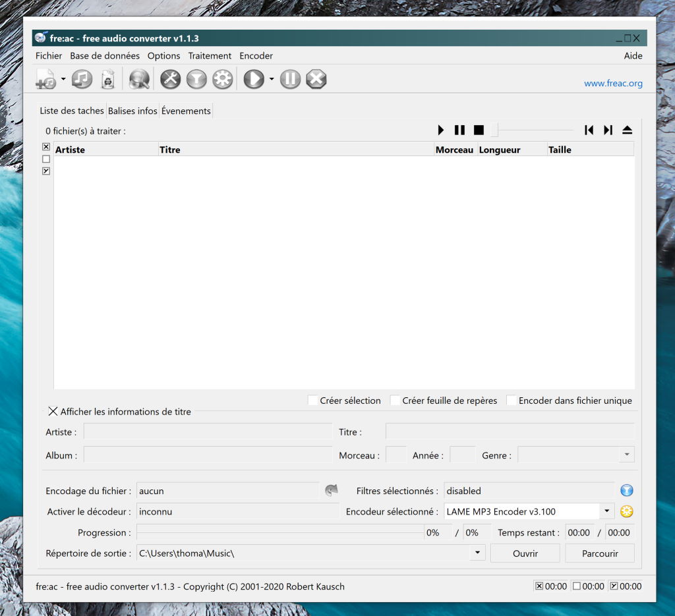The width and height of the screenshot is (675, 616).
Task: Pause playlist playback
Action: [x=459, y=130]
